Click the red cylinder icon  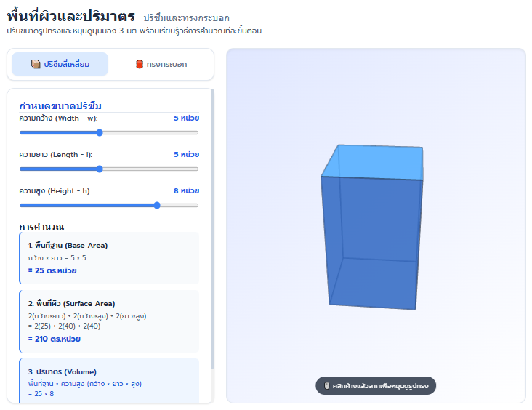[140, 64]
